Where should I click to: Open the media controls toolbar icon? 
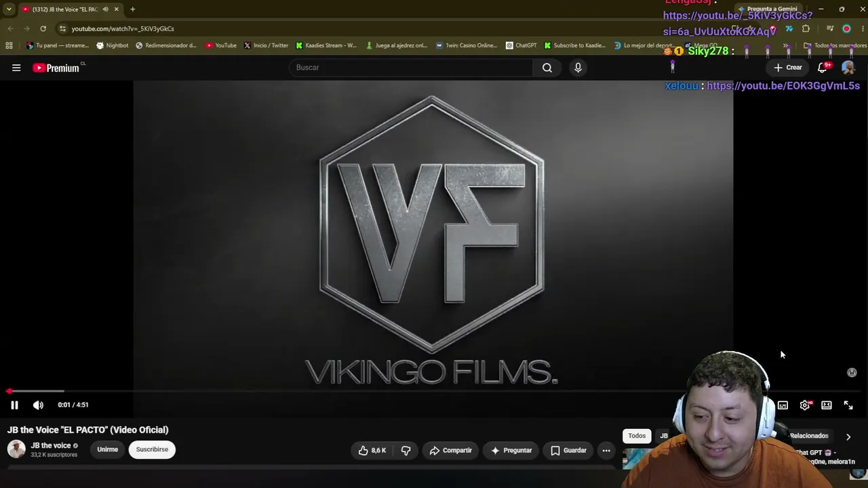830,28
